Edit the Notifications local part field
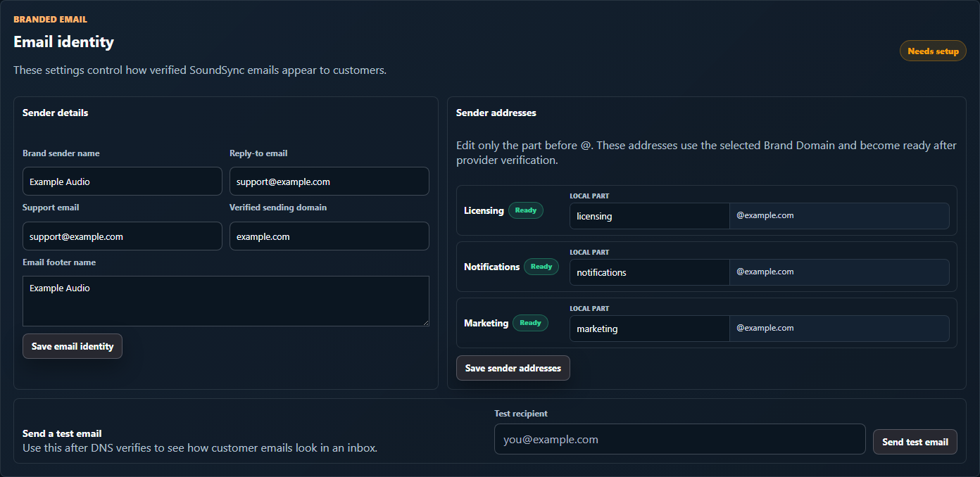Image resolution: width=980 pixels, height=477 pixels. 649,272
